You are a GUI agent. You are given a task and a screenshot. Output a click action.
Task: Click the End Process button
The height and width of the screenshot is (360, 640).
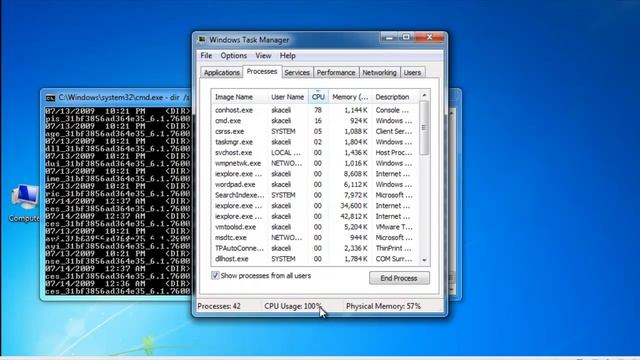click(399, 278)
